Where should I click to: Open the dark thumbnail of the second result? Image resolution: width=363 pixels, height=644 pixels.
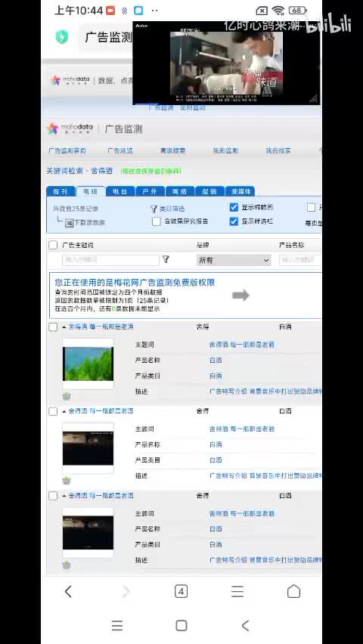click(88, 447)
